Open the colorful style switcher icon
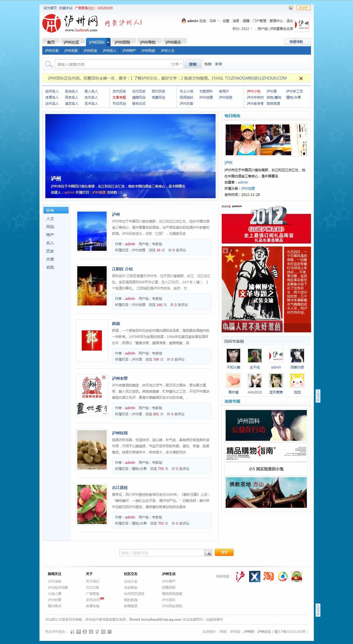This screenshot has height=644, width=353. click(x=291, y=8)
